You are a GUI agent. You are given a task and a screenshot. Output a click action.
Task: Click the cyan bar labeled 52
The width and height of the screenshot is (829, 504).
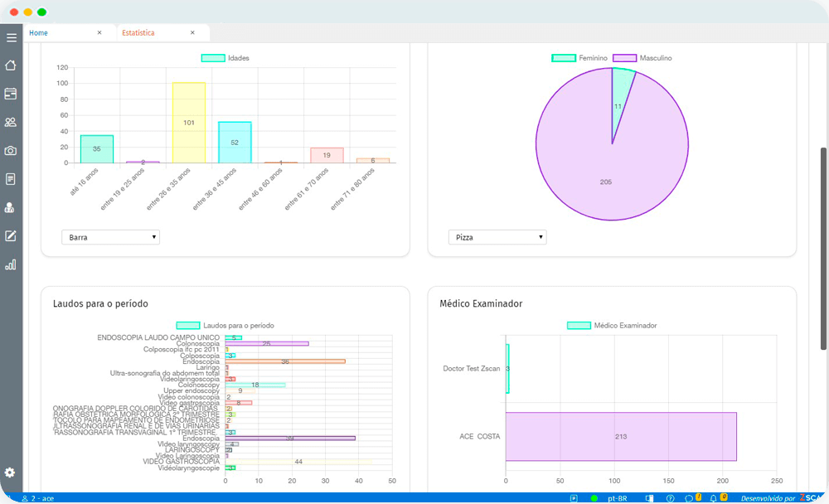235,143
